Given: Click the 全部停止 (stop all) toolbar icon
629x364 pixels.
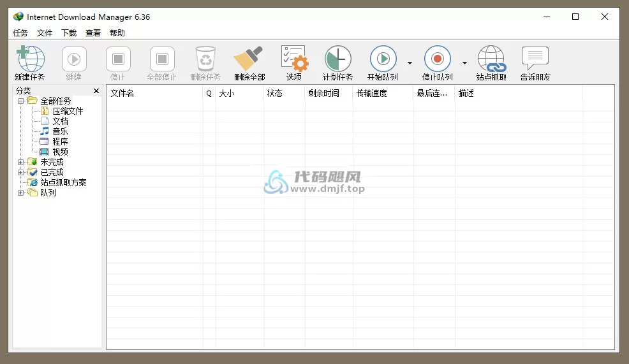Looking at the screenshot, I should click(x=162, y=59).
